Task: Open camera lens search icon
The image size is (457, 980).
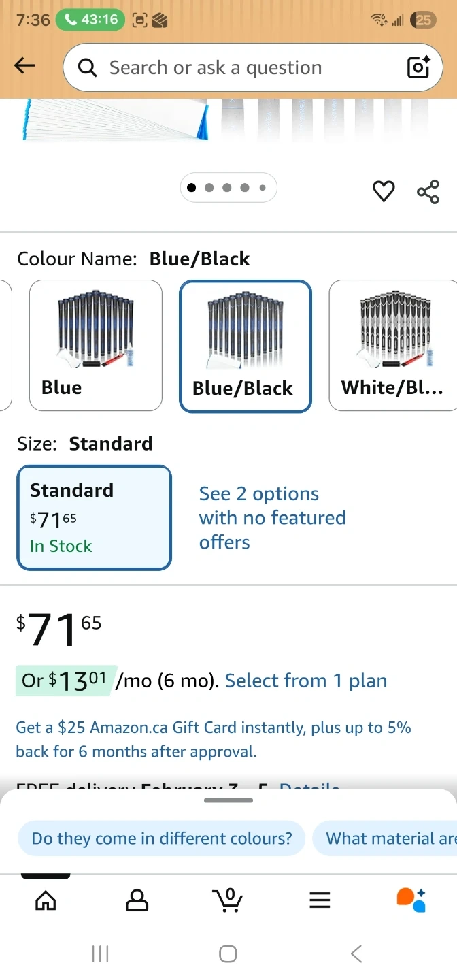Action: coord(418,67)
